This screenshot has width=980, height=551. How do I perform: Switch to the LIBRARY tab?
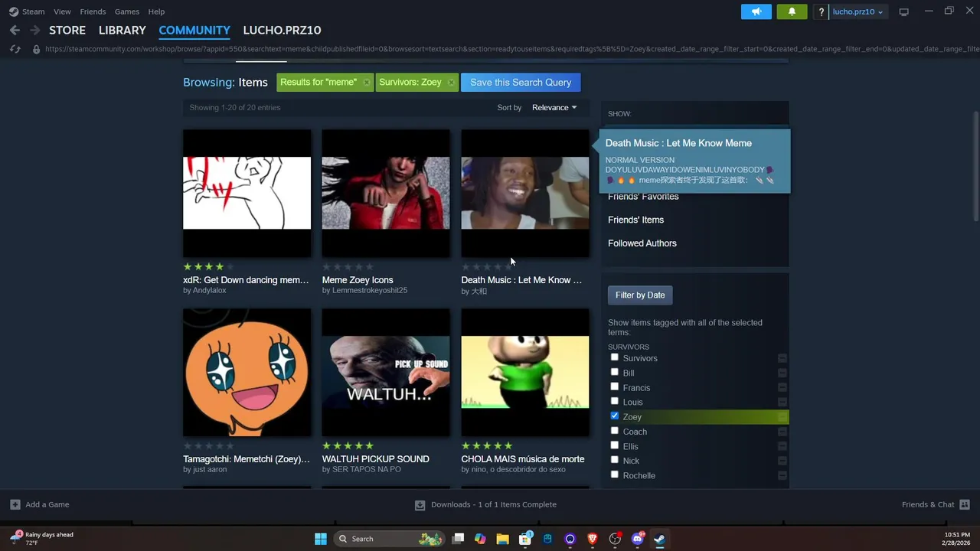click(x=122, y=30)
